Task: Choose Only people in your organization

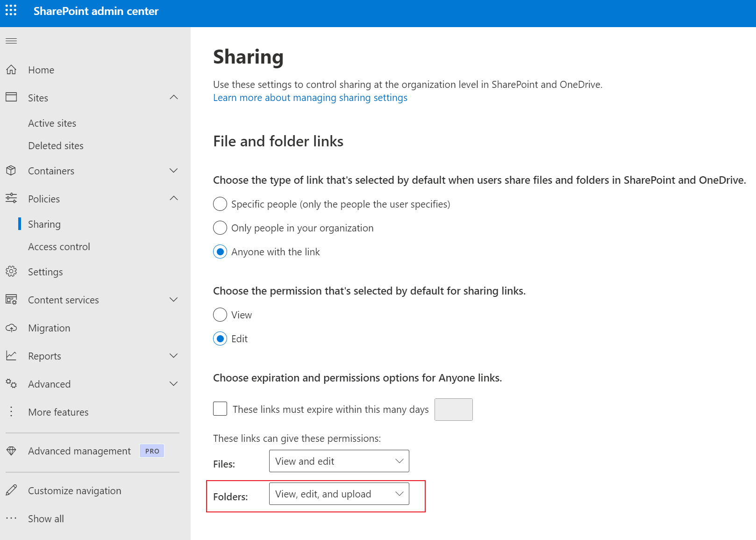Action: coord(220,228)
